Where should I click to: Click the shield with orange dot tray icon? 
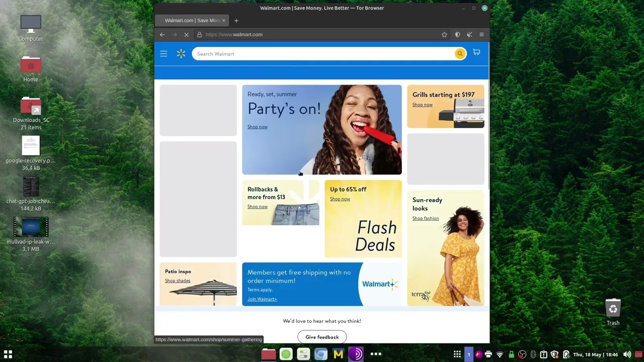click(x=554, y=354)
